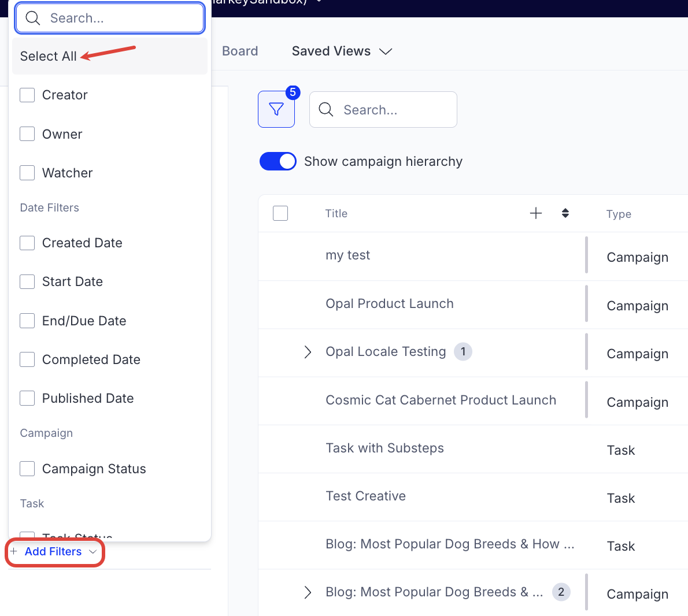Click magnifier icon in filter dropdown search
Screen dimensions: 688x616
point(33,18)
